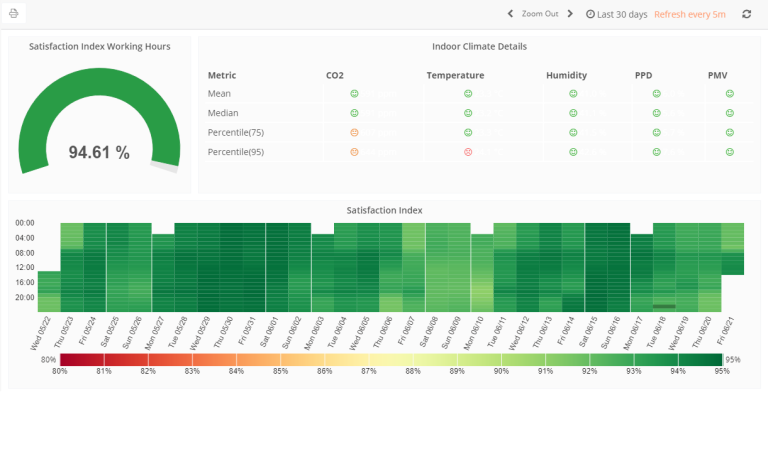
Task: Open the Last 30 days time picker
Action: [x=617, y=14]
